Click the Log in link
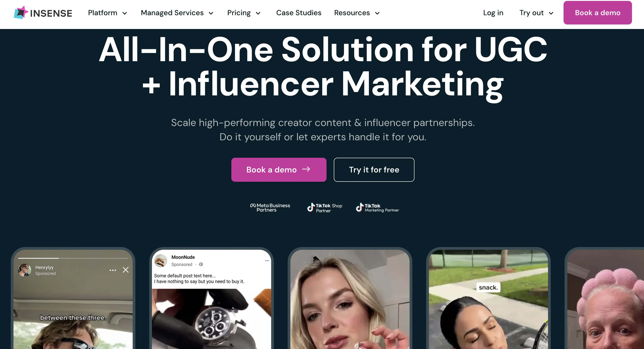 (493, 13)
